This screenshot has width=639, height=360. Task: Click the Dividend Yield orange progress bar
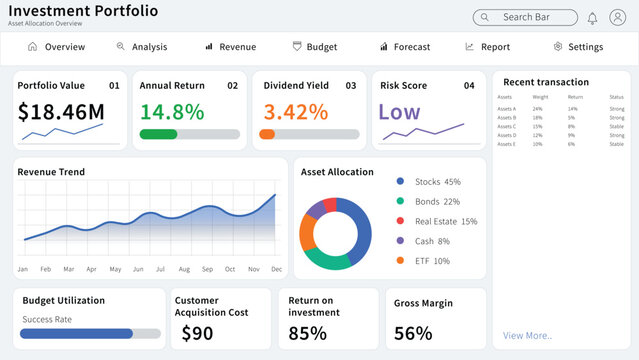pyautogui.click(x=309, y=134)
